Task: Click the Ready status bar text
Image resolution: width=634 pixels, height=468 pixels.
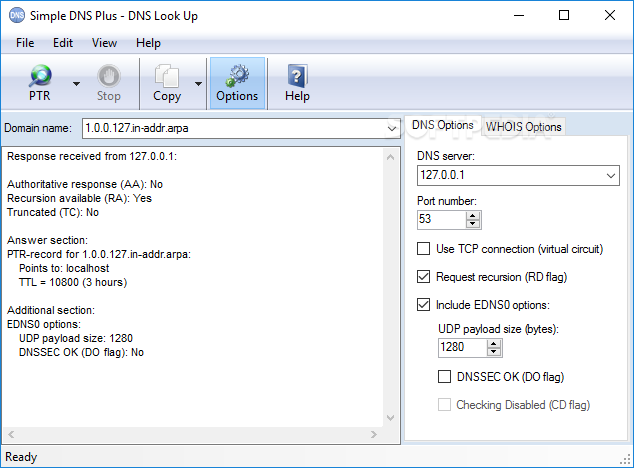Action: [x=21, y=457]
